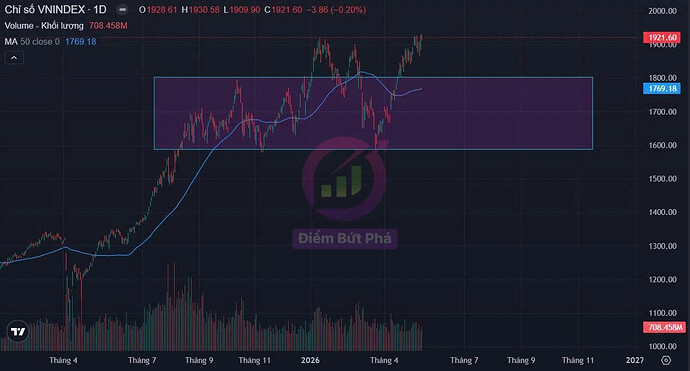Click the MA value label 1769.18 on price axis
Viewport: 690px width, 371px height.
661,88
